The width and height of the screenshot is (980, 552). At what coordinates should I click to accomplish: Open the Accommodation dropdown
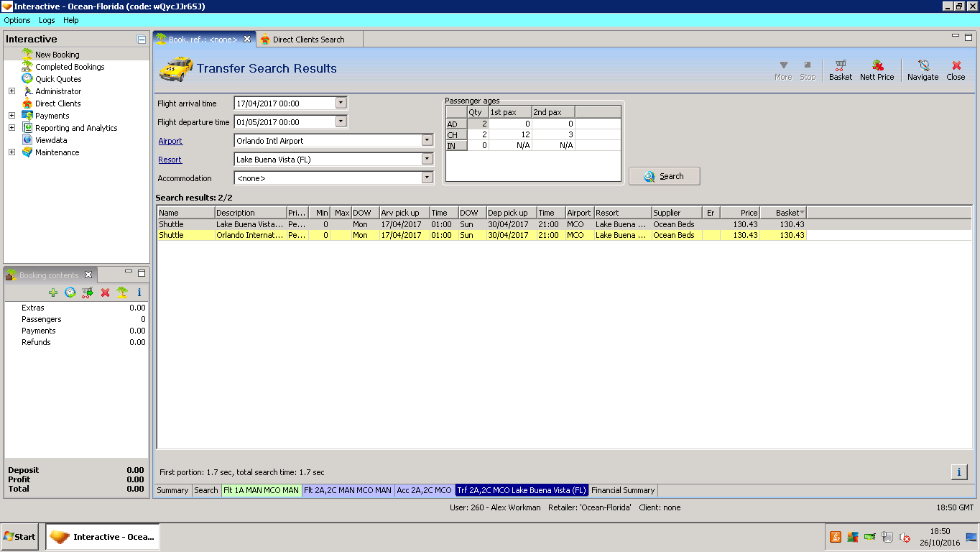point(427,178)
